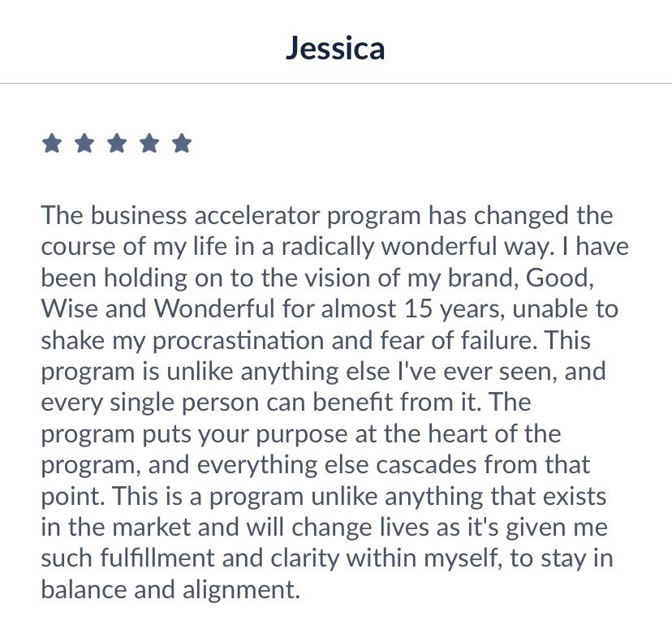
Task: Click the words "every single person"
Action: point(149,403)
